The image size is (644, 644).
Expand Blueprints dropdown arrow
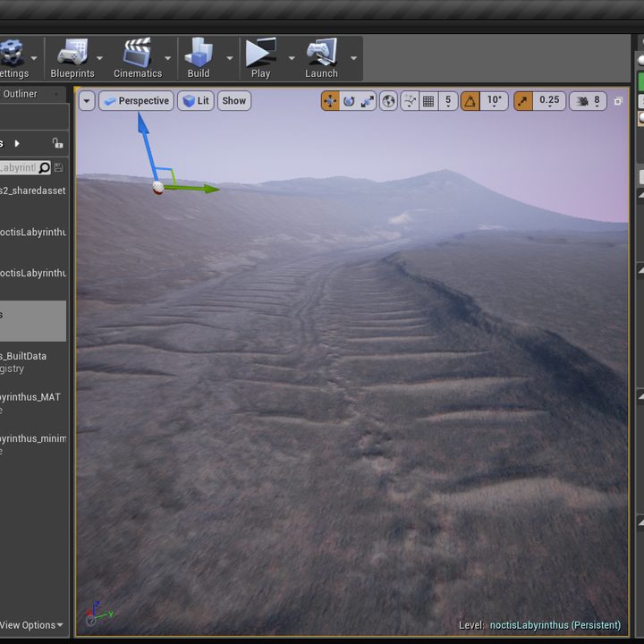[x=100, y=58]
